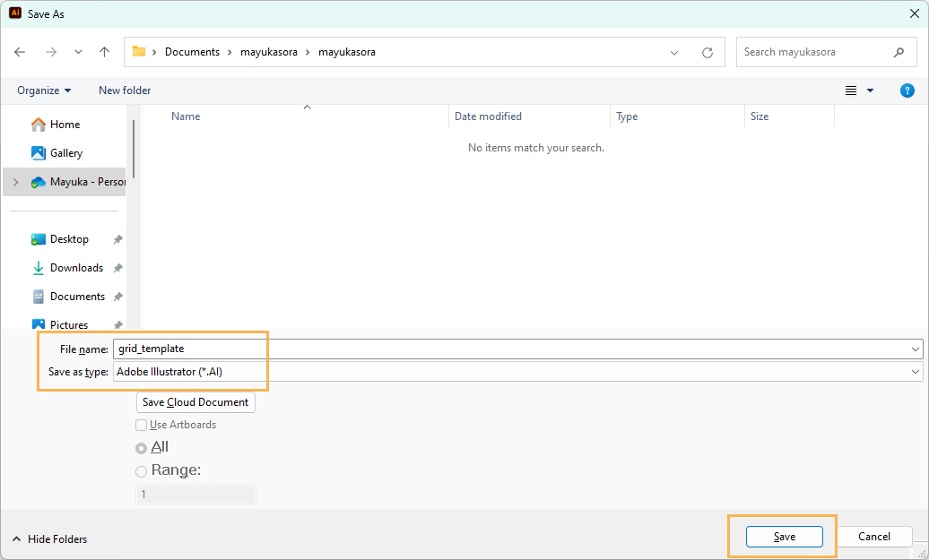The image size is (929, 560).
Task: Click the Save button
Action: click(x=784, y=537)
